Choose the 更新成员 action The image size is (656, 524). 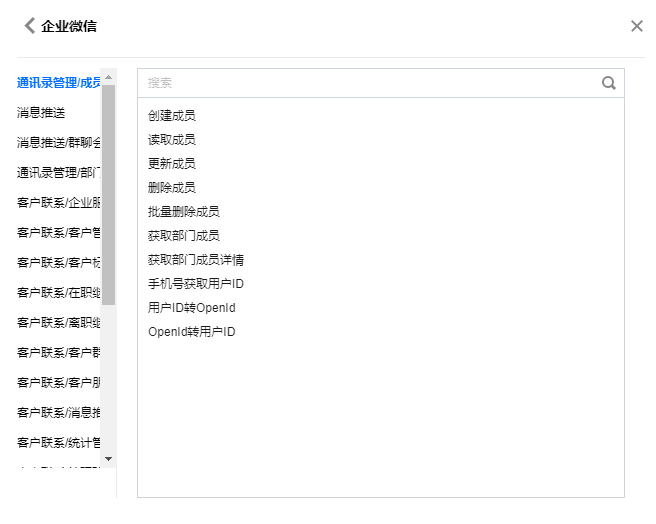[x=172, y=164]
